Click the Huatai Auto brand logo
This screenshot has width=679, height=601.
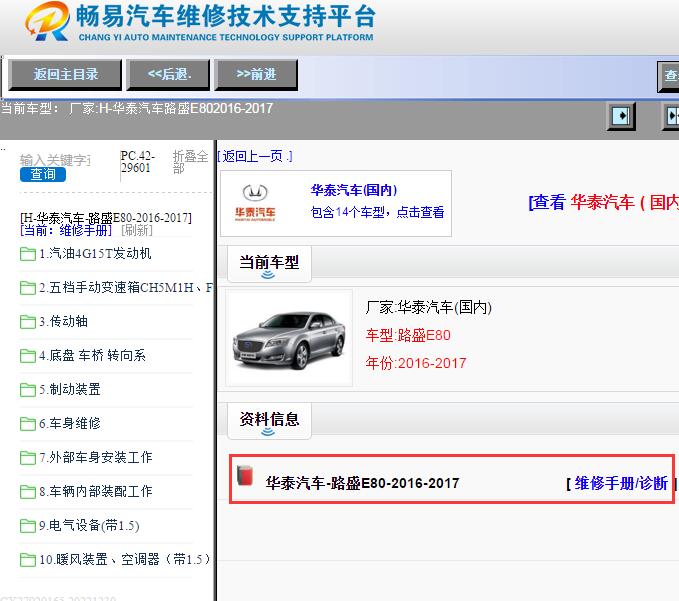click(x=255, y=203)
